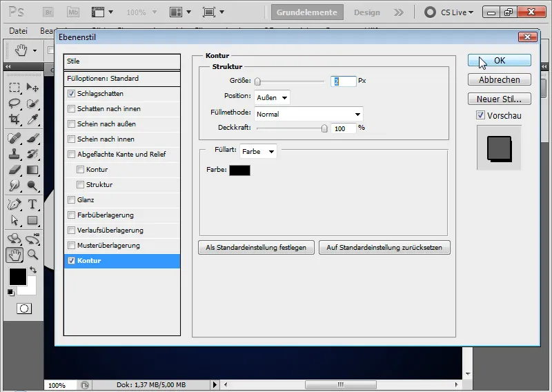Viewport: 552px width, 392px height.
Task: Select the Crop tool
Action: [x=14, y=119]
